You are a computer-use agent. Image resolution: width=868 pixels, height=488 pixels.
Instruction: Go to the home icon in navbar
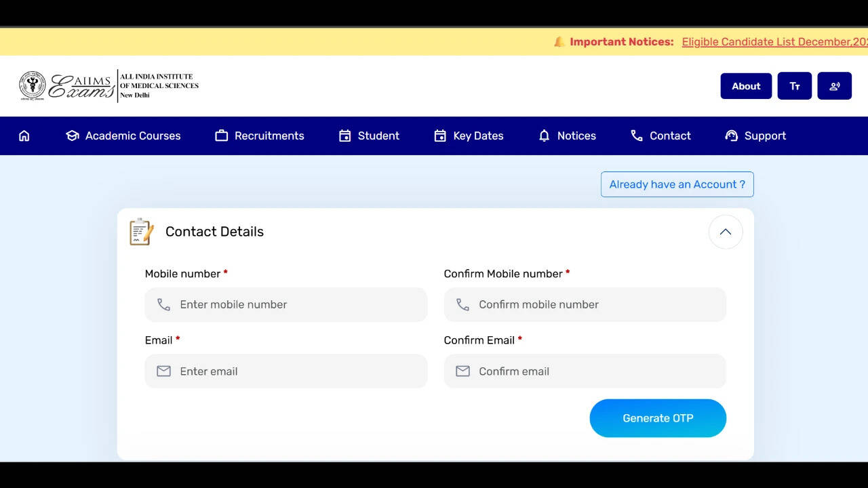point(24,136)
